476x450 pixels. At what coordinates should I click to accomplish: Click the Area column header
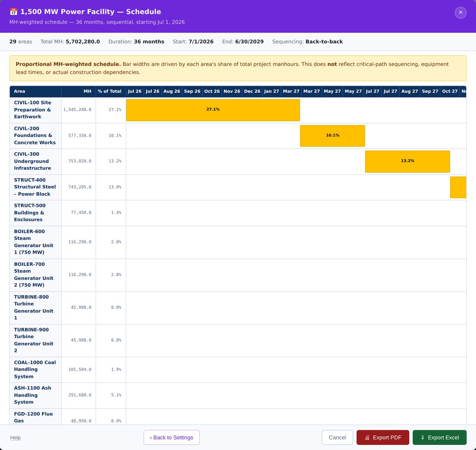click(x=36, y=91)
